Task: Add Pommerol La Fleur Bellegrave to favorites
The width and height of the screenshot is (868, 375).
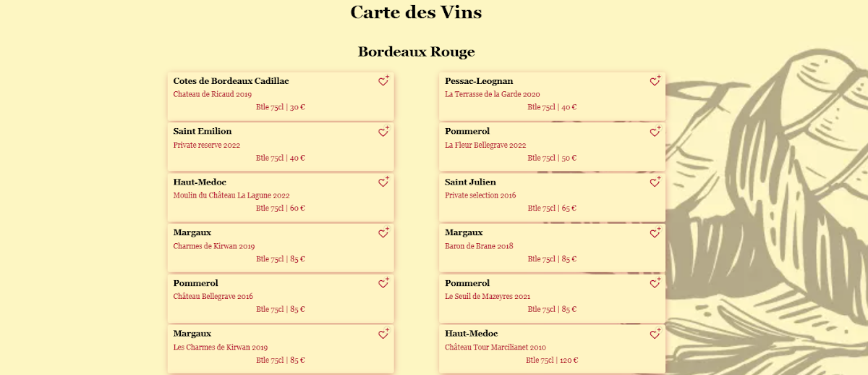Action: click(x=655, y=132)
